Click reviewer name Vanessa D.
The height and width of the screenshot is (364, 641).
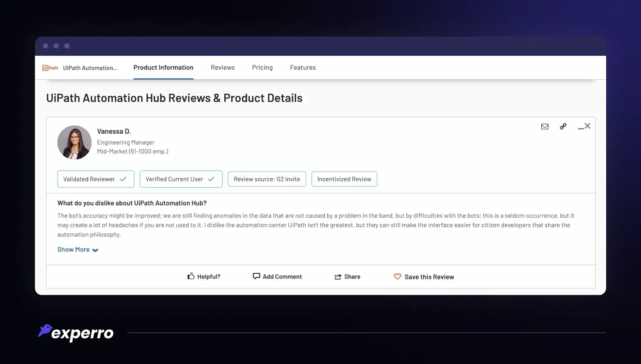pos(114,131)
